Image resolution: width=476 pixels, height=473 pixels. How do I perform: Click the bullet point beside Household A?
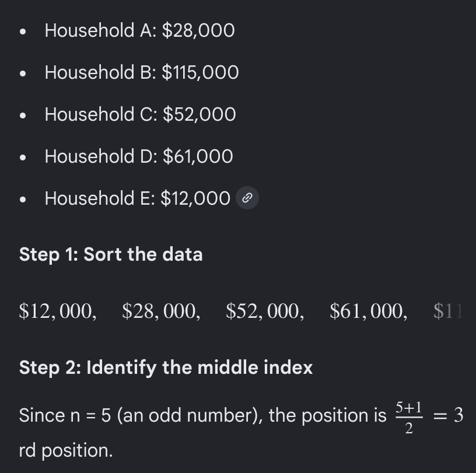pos(23,31)
